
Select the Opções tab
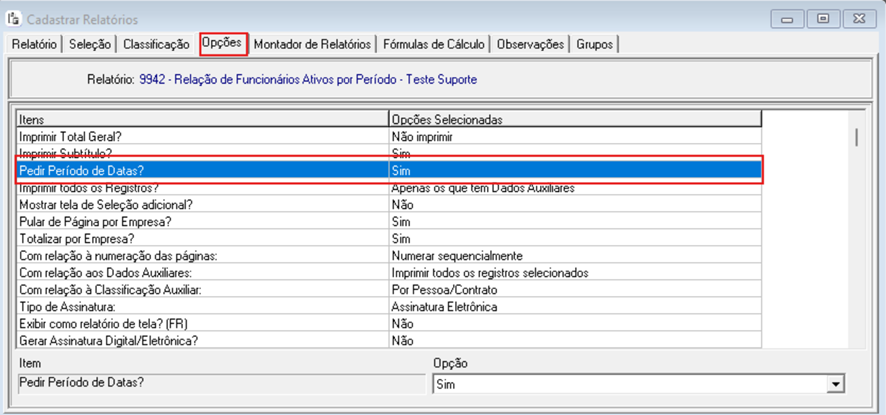click(x=222, y=44)
